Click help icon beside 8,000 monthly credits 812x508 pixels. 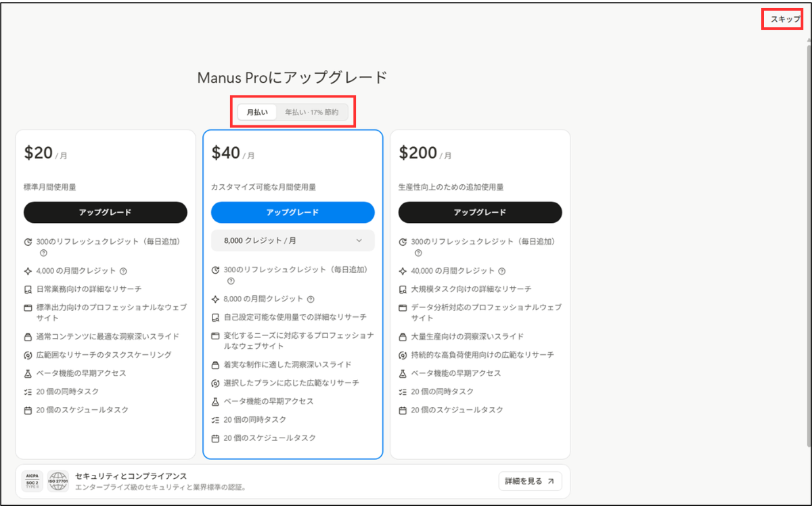[311, 299]
